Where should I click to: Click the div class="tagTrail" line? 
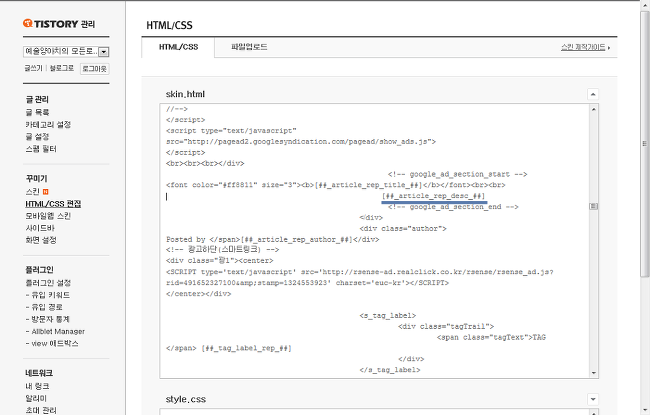click(446, 326)
